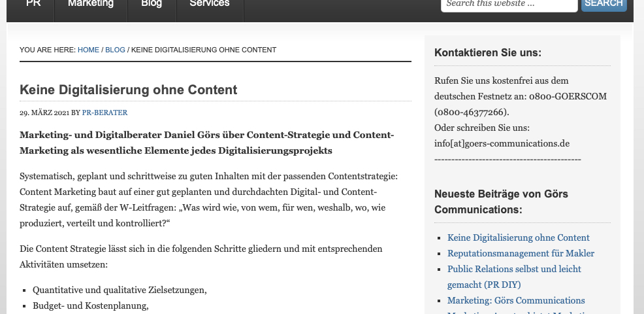
Task: Open the Blog navigation item
Action: [x=152, y=4]
